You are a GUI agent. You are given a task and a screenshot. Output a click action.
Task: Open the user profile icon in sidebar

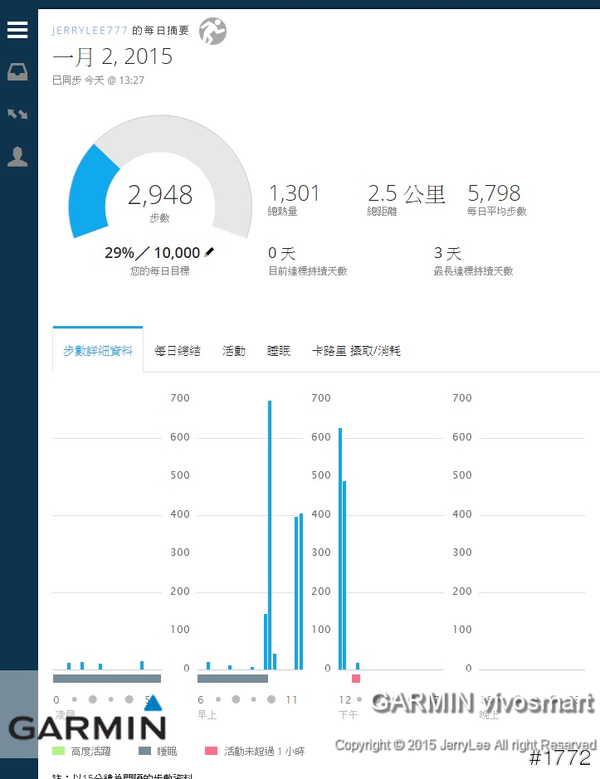(17, 157)
